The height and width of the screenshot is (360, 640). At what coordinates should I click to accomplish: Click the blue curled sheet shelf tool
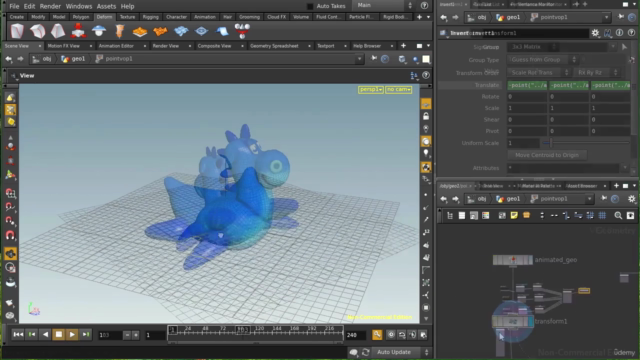pyautogui.click(x=222, y=31)
